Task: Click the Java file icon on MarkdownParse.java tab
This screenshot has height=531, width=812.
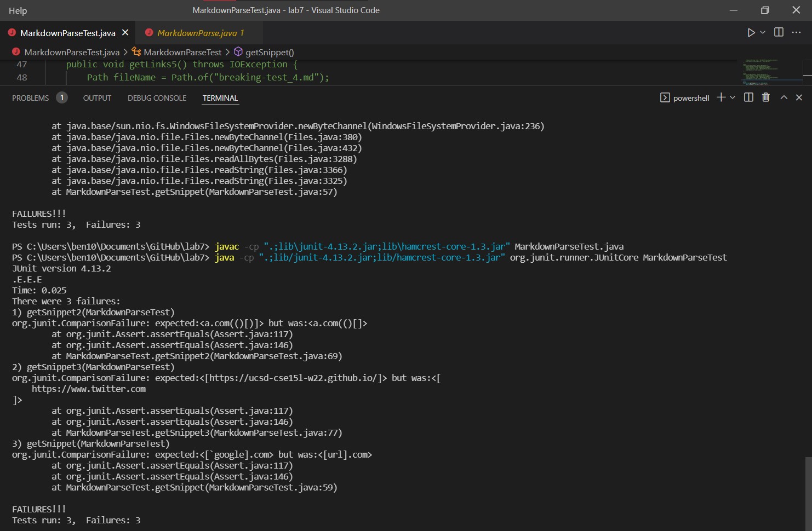Action: pyautogui.click(x=148, y=33)
